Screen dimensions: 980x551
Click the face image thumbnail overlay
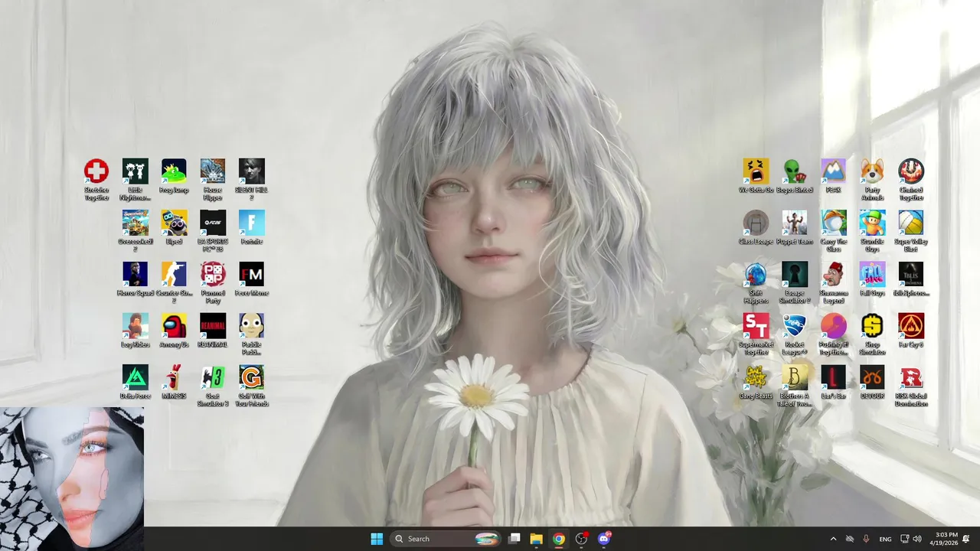tap(72, 479)
